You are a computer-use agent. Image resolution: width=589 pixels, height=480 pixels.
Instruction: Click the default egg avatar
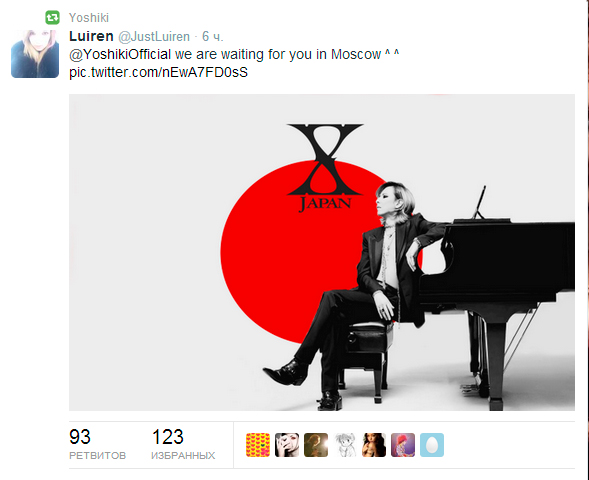pyautogui.click(x=432, y=445)
